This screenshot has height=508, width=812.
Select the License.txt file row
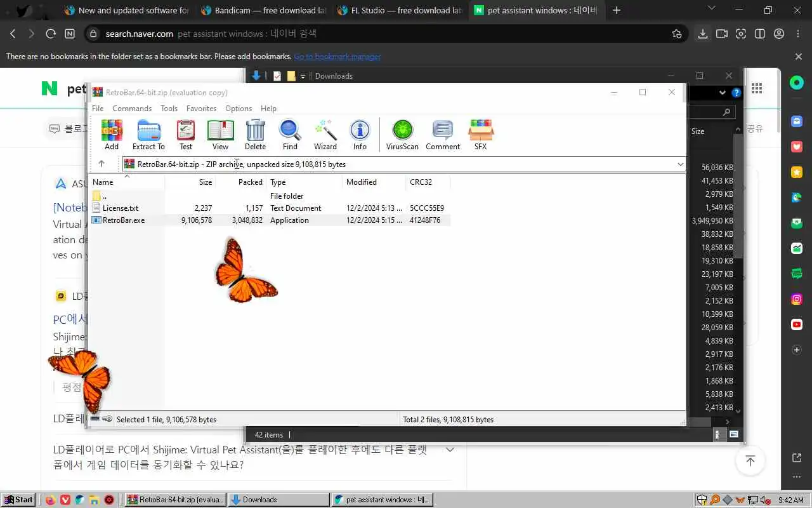click(x=271, y=208)
